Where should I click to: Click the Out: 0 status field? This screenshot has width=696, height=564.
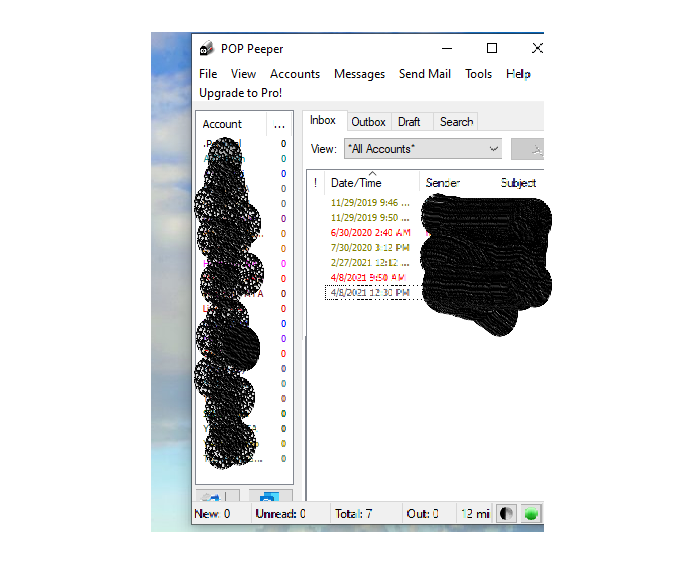(429, 514)
